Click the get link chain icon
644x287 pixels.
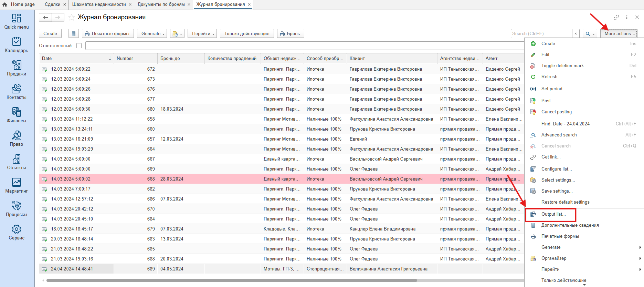(616, 17)
